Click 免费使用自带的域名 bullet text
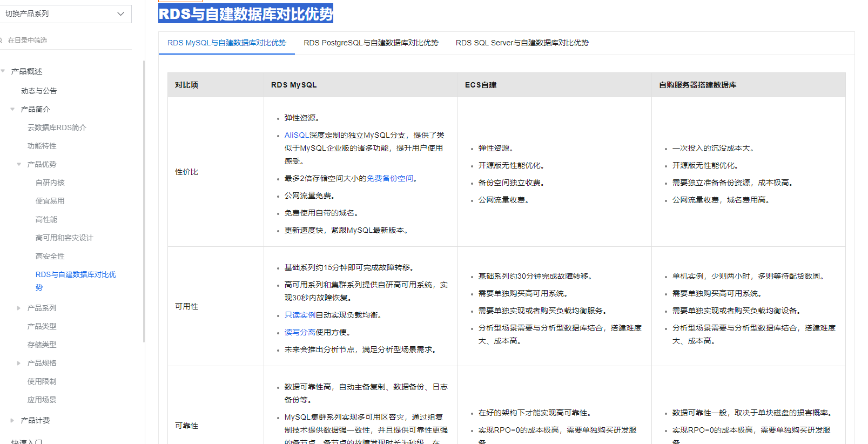Viewport: 868px width, 444px height. tap(321, 213)
